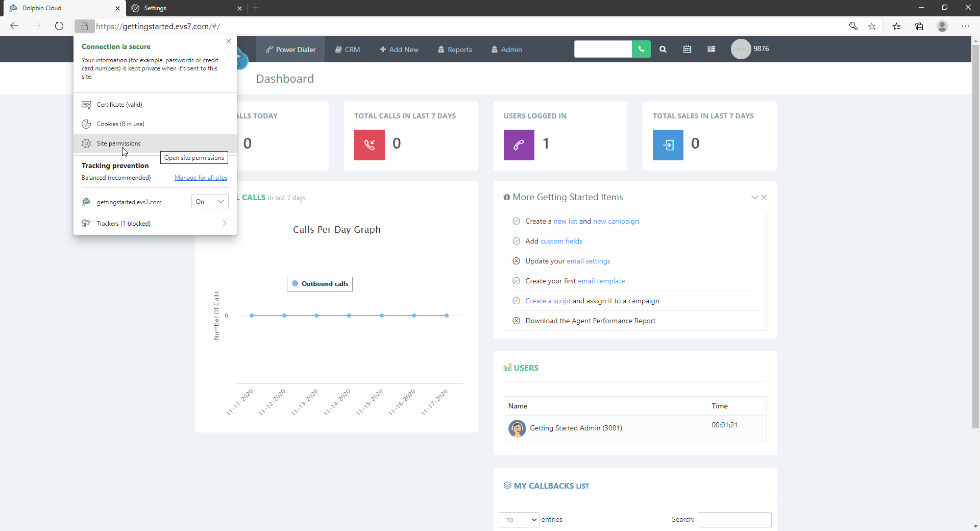The image size is (980, 531).
Task: Click Create a script link
Action: 548,301
